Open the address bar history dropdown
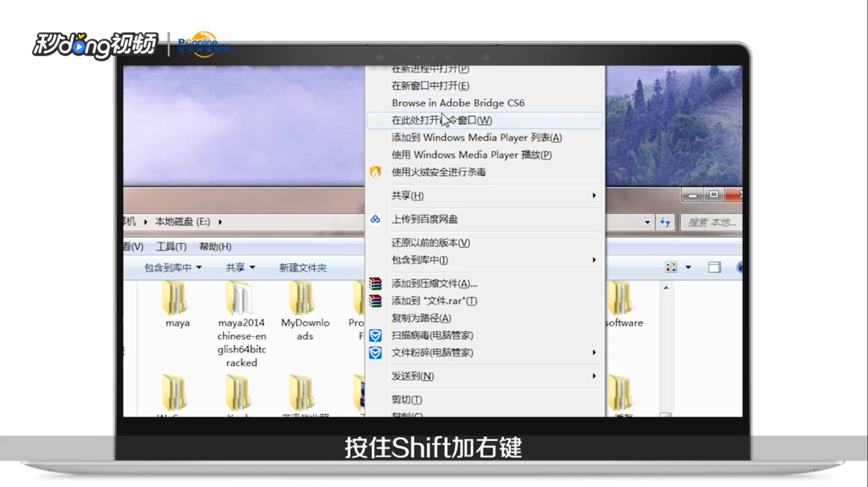 [647, 222]
